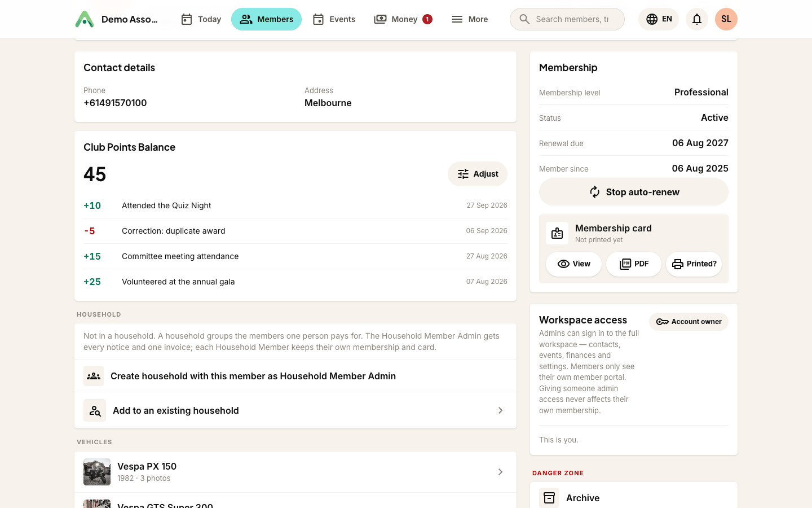The width and height of the screenshot is (812, 508).
Task: Open the SL user avatar menu
Action: coord(726,19)
